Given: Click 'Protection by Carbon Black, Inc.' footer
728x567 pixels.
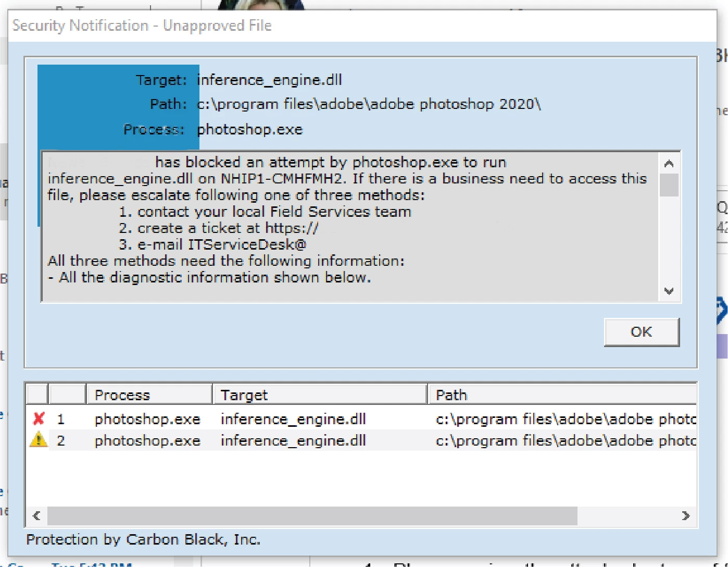Looking at the screenshot, I should pyautogui.click(x=143, y=539).
